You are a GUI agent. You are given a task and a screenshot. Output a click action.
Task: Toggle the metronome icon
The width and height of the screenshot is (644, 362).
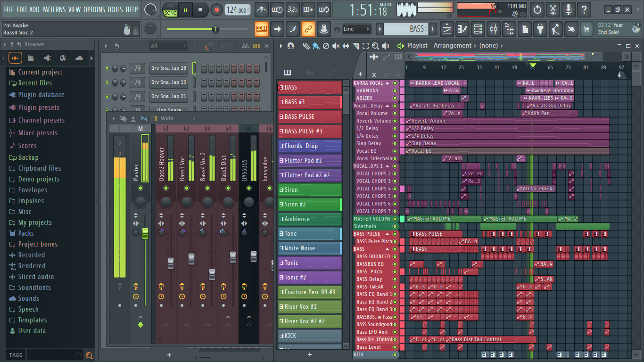coord(262,10)
